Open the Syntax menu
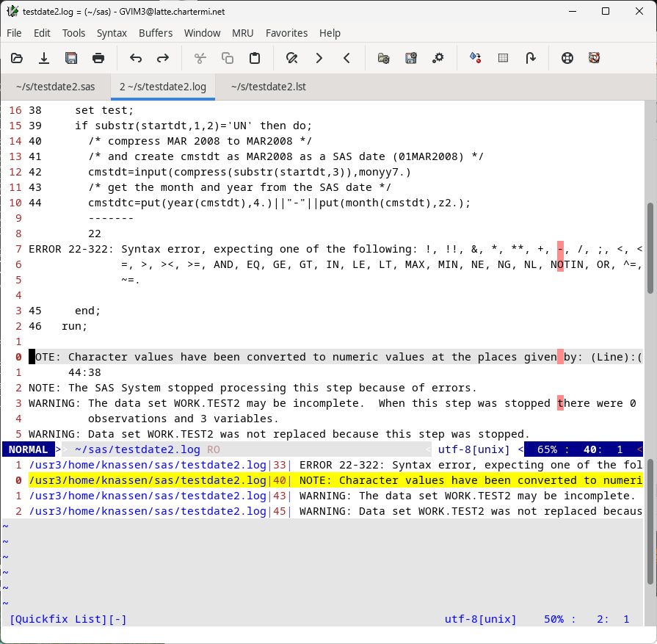 (x=112, y=33)
